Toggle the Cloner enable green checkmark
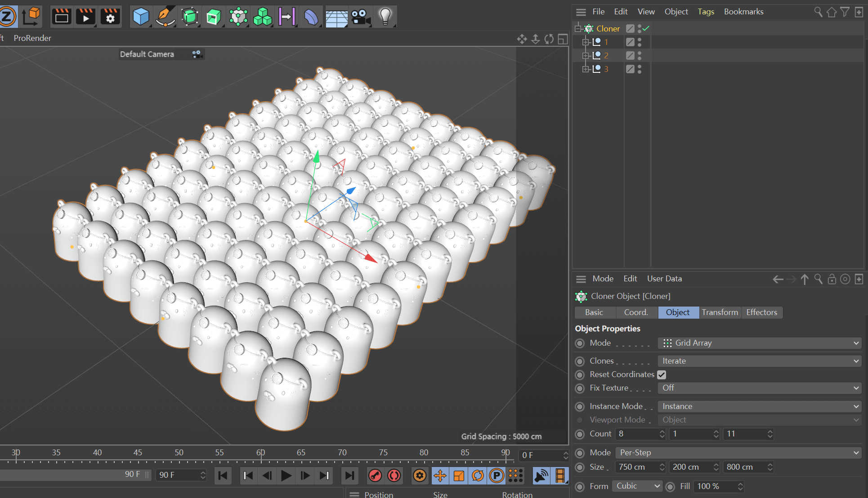This screenshot has width=868, height=498. 646,28
